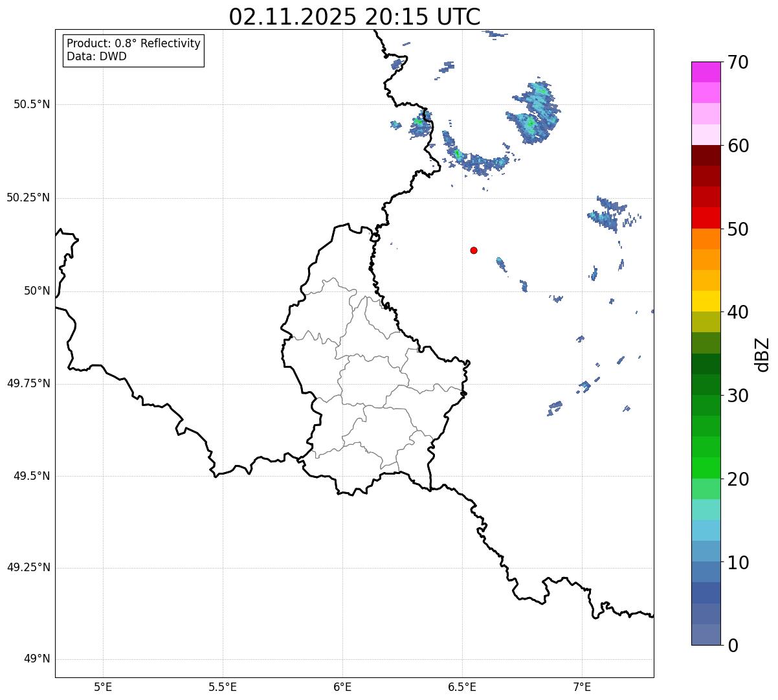Image resolution: width=778 pixels, height=700 pixels.
Task: Click the 70 tick on colorbar
Action: [x=738, y=62]
